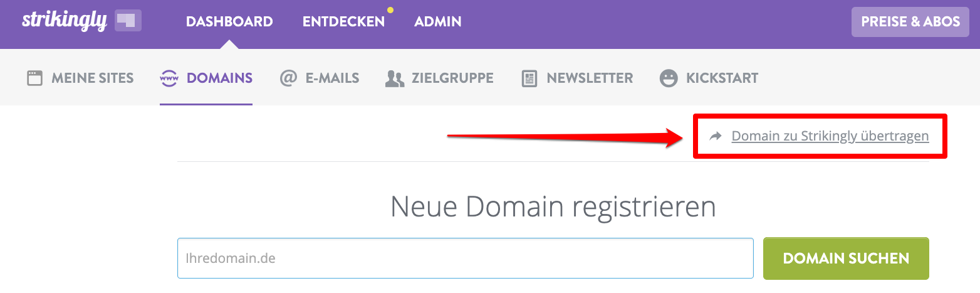980x293 pixels.
Task: Open the Admin menu item
Action: click(438, 21)
